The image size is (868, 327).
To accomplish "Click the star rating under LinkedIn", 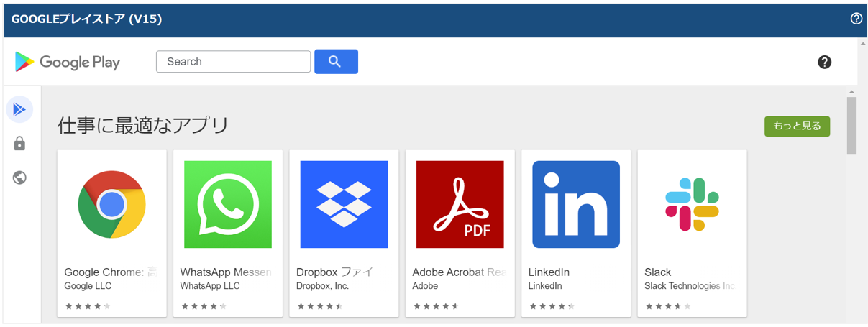I will (552, 306).
